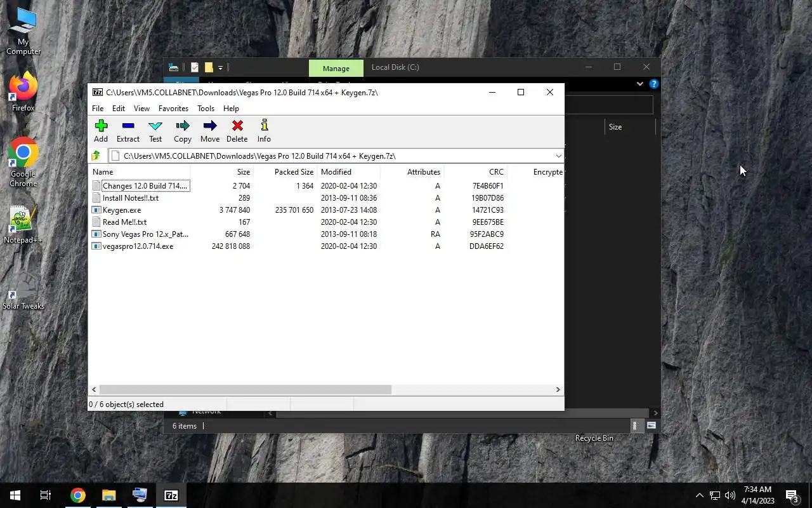Sort by the Name column header

pos(139,172)
